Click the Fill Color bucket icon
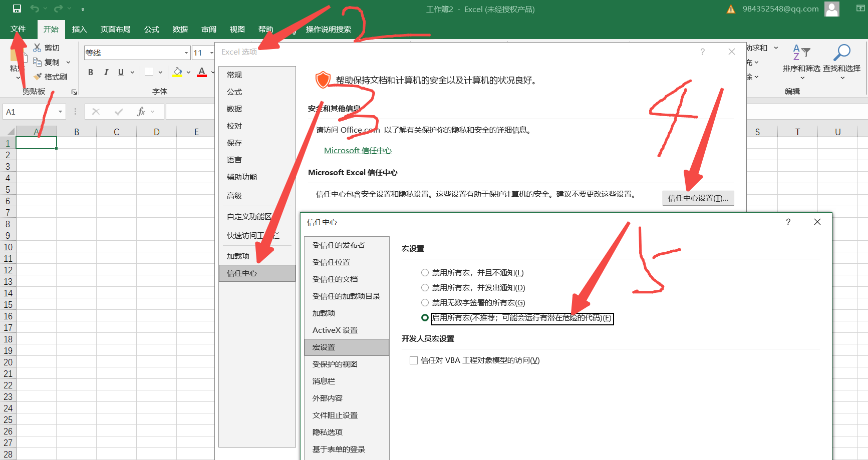 [x=177, y=72]
